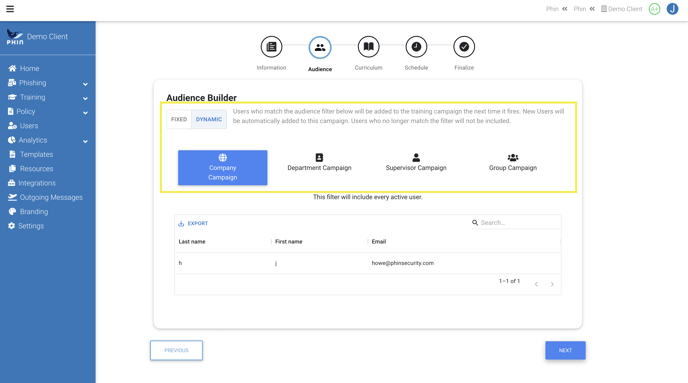
Task: Click the Schedule step clock icon
Action: click(x=416, y=47)
